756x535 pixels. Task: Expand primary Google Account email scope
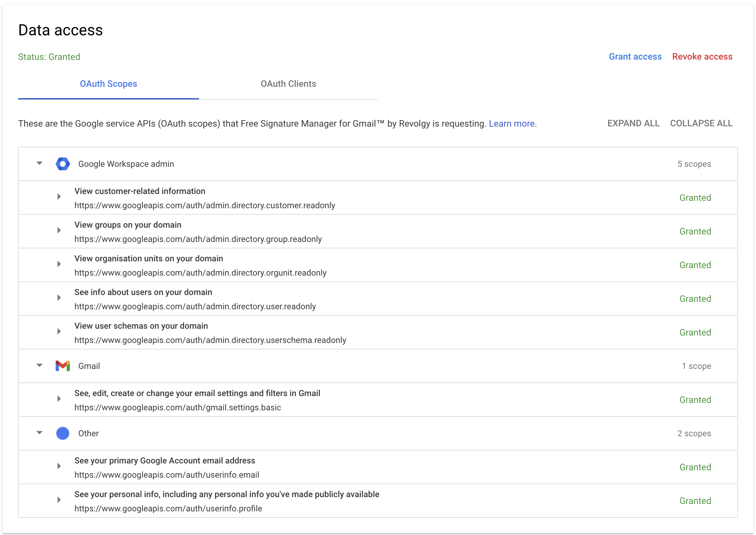59,466
